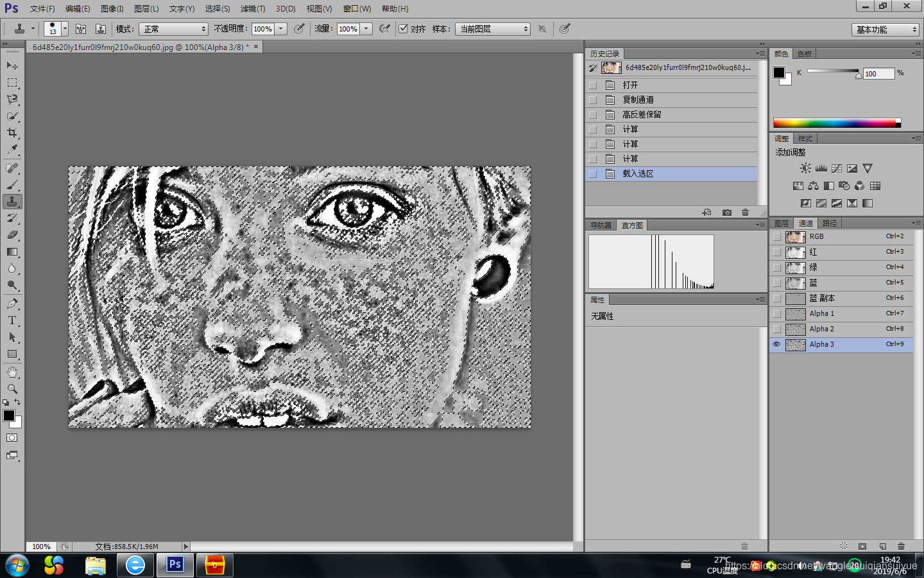The width and height of the screenshot is (924, 578).
Task: Select the 载入选区 history state
Action: point(672,174)
